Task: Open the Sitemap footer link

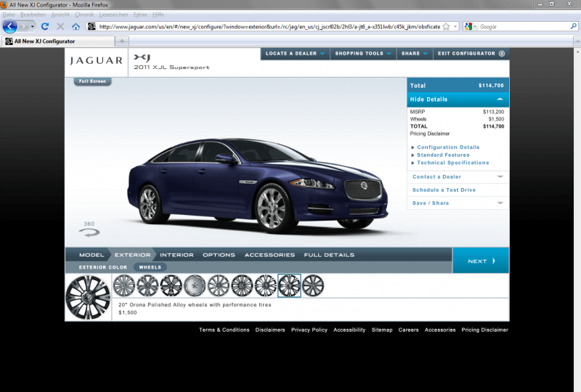Action: pyautogui.click(x=382, y=330)
